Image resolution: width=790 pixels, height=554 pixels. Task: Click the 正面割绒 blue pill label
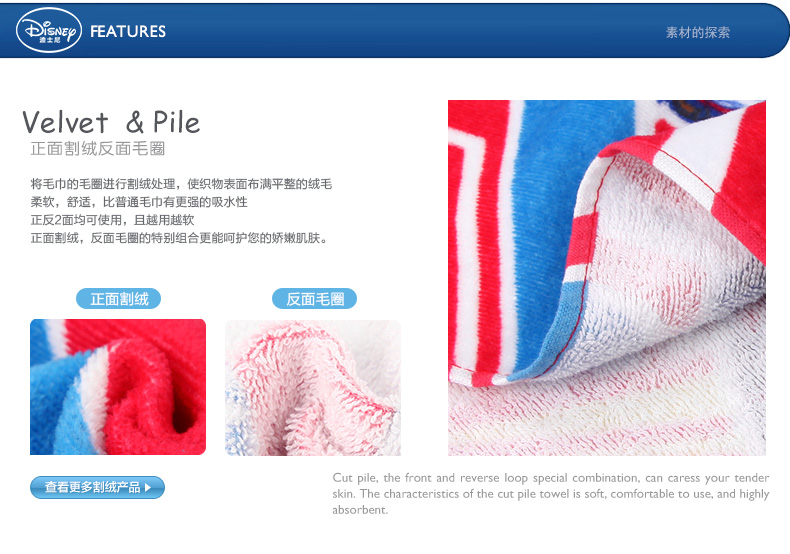[x=118, y=299]
